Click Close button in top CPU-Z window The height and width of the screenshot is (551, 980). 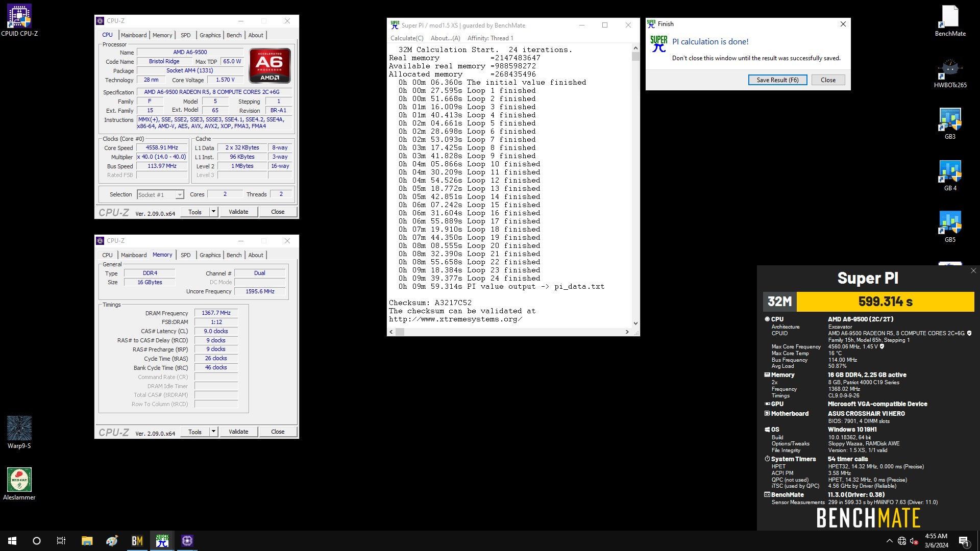pyautogui.click(x=278, y=212)
